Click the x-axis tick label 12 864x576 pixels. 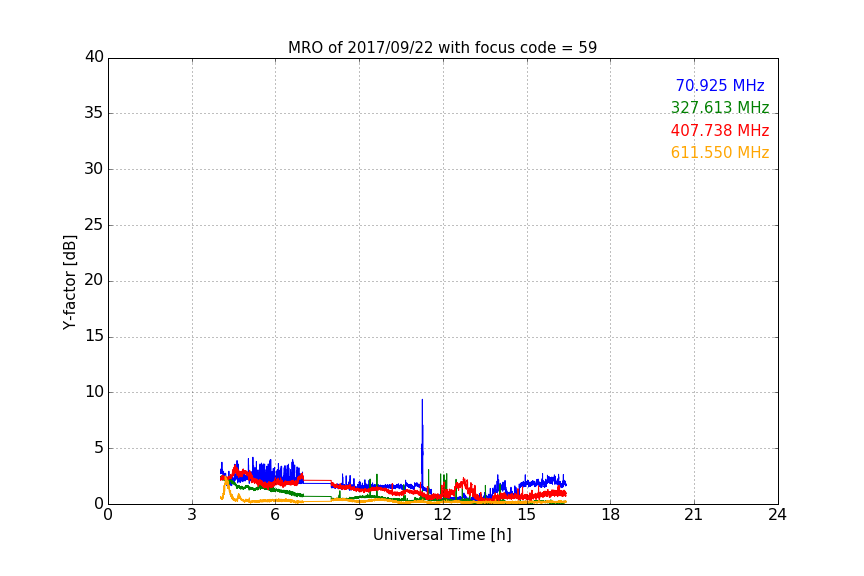point(443,515)
